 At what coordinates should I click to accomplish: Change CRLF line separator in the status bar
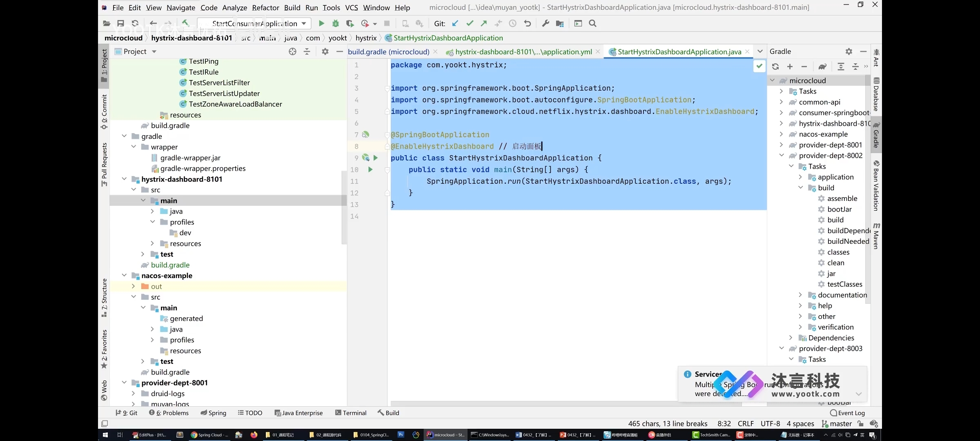[746, 423]
